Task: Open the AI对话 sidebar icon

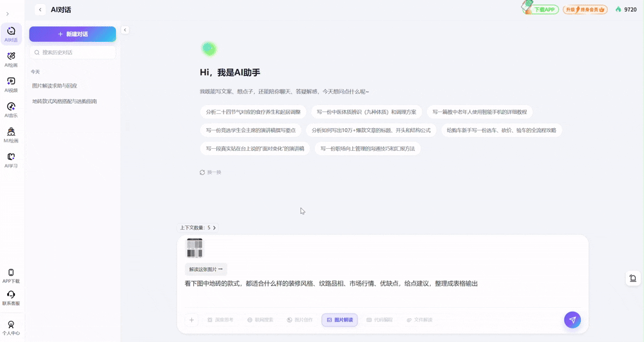Action: click(x=11, y=33)
